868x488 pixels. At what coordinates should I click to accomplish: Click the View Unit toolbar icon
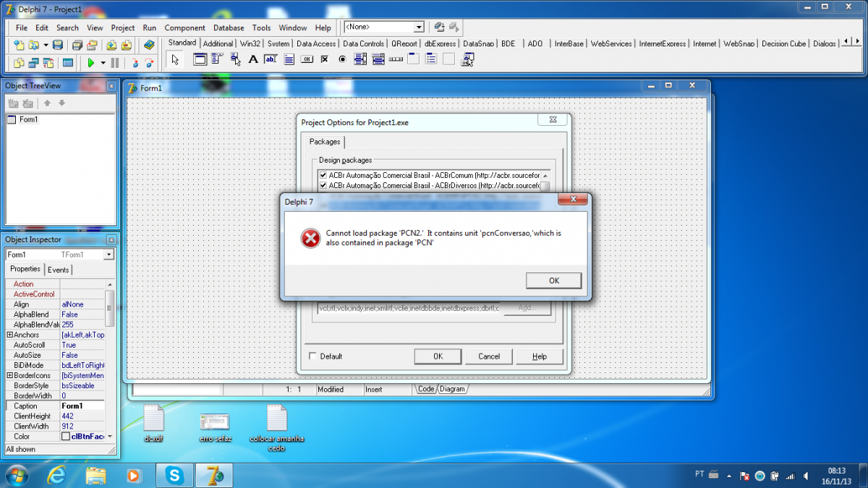click(x=19, y=63)
